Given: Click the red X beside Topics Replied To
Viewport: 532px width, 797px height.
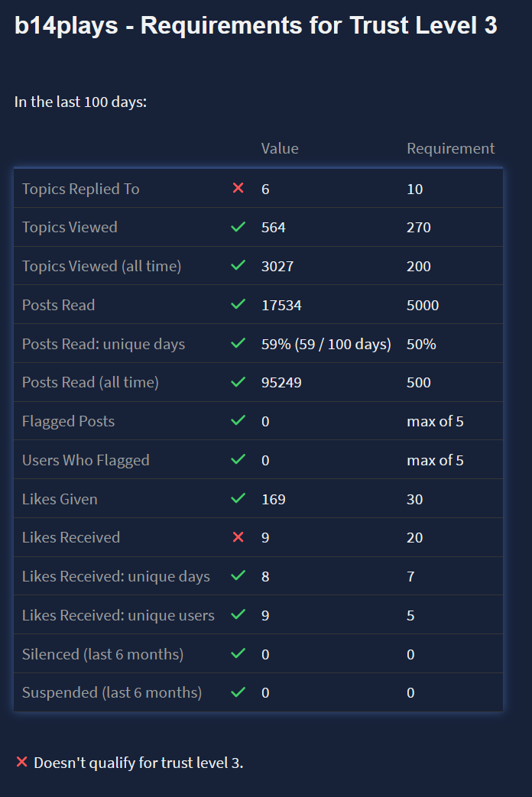Looking at the screenshot, I should pyautogui.click(x=238, y=188).
